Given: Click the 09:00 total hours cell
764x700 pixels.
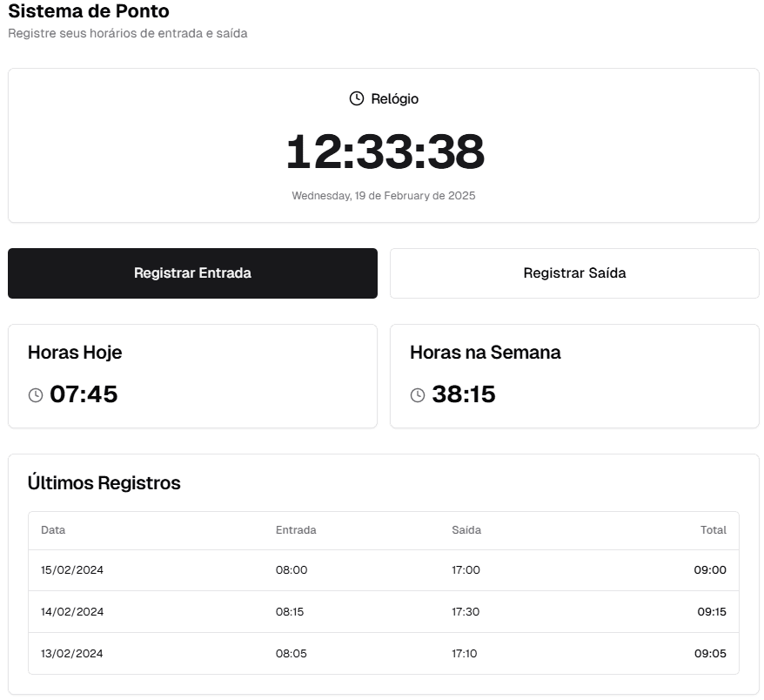Looking at the screenshot, I should (710, 570).
